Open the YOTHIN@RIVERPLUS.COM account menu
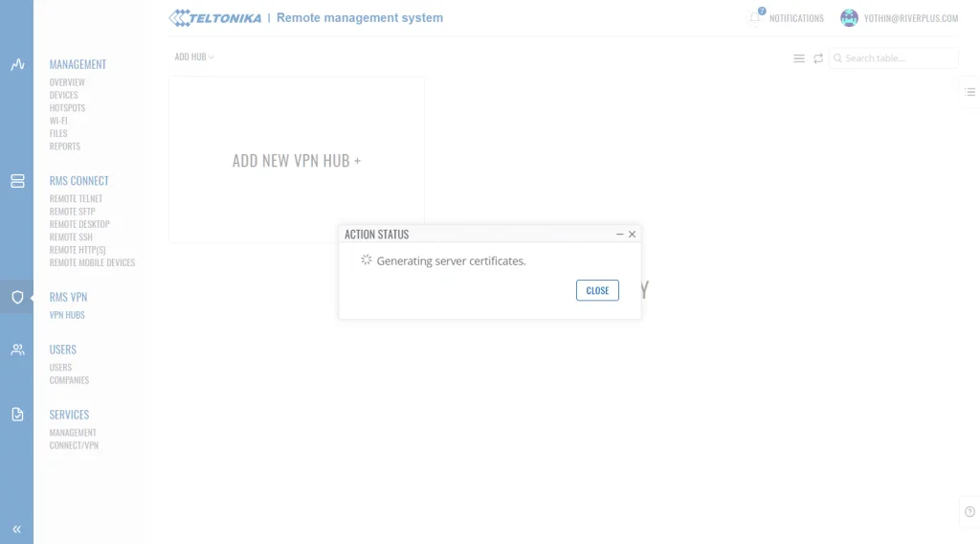 click(x=911, y=19)
